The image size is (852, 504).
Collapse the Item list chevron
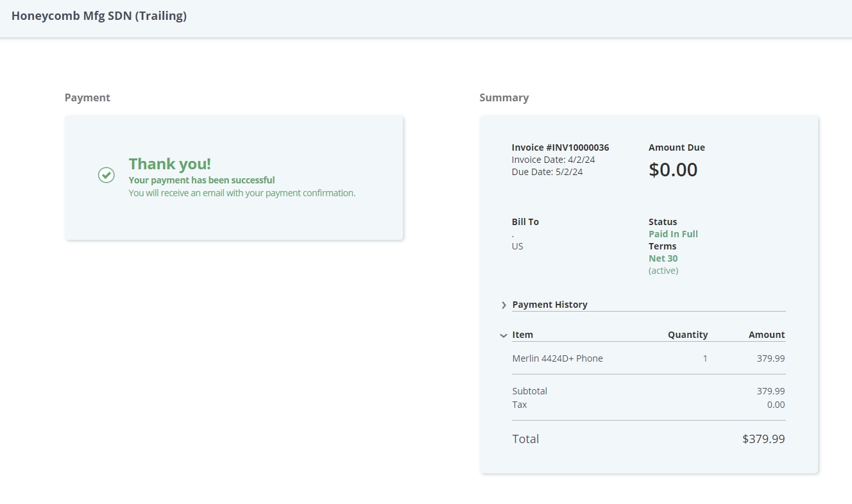(504, 335)
